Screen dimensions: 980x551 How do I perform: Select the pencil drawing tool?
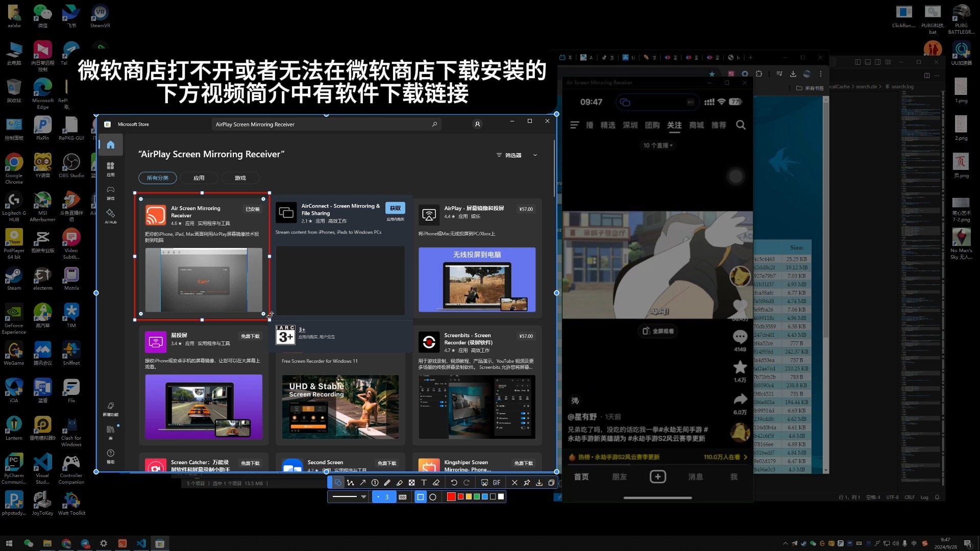coord(387,483)
